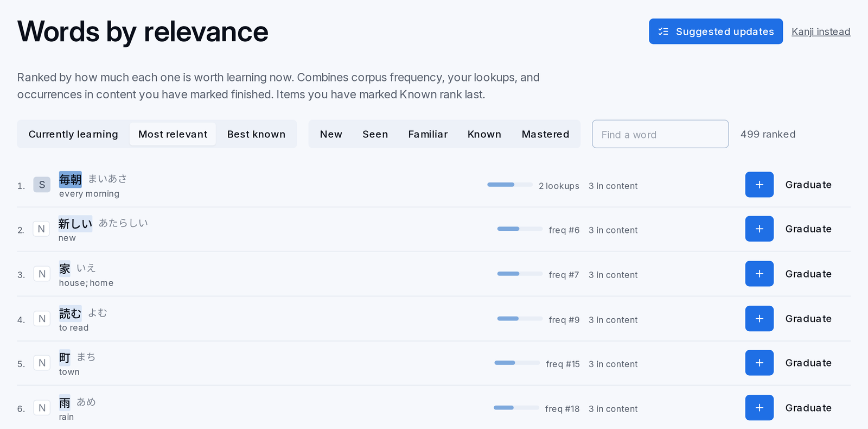This screenshot has width=868, height=429.
Task: Click the S status badge for 毎朝
Action: 42,185
